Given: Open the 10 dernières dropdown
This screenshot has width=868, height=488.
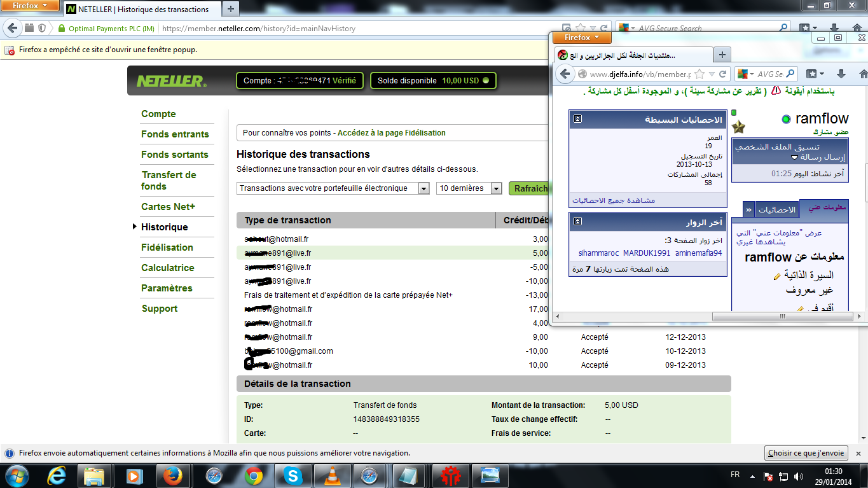Looking at the screenshot, I should [x=469, y=188].
